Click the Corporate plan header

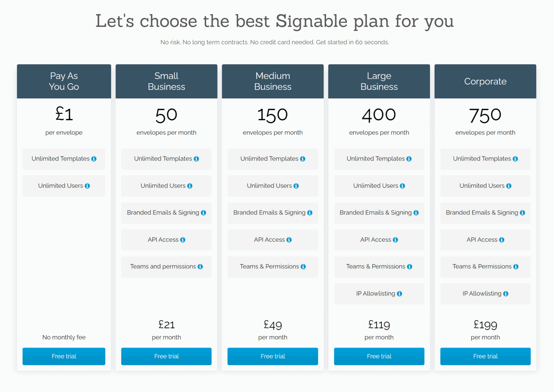pos(485,81)
